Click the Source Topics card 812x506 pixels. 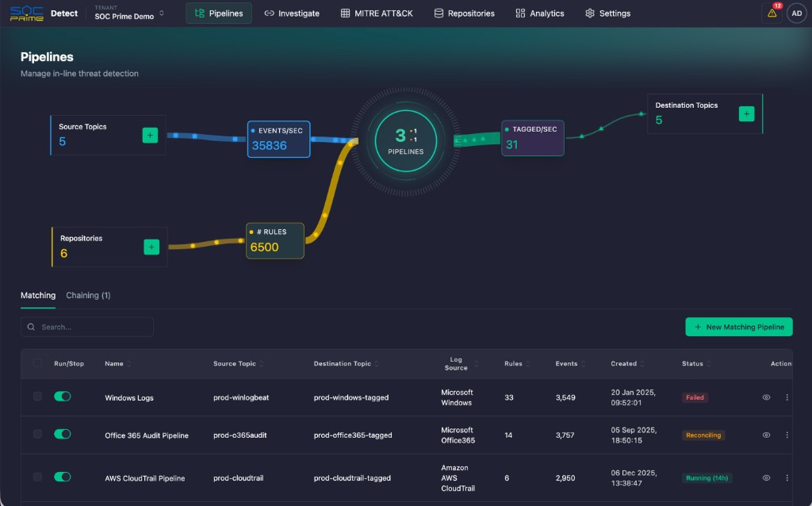point(108,135)
